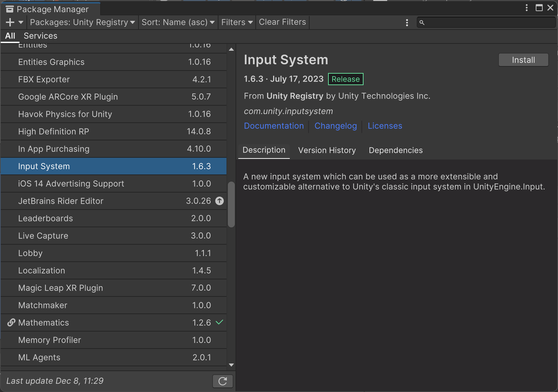Select the Havok Physics for Unity package
Screen dimensions: 558x392
113,114
